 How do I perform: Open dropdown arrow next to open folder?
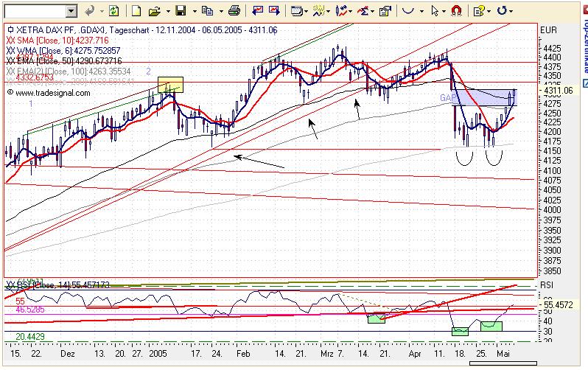[167, 12]
